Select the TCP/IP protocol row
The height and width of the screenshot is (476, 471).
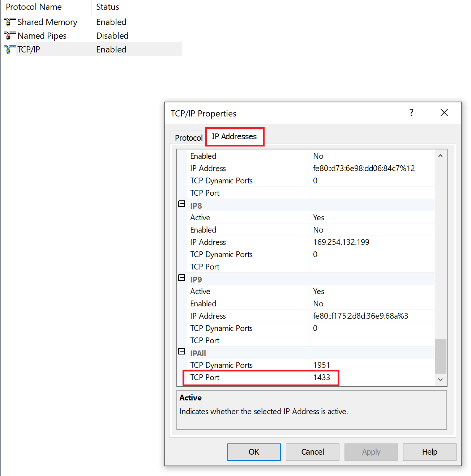91,50
